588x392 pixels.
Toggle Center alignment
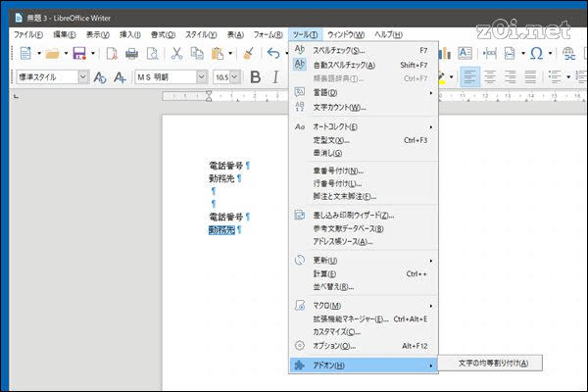click(x=490, y=76)
